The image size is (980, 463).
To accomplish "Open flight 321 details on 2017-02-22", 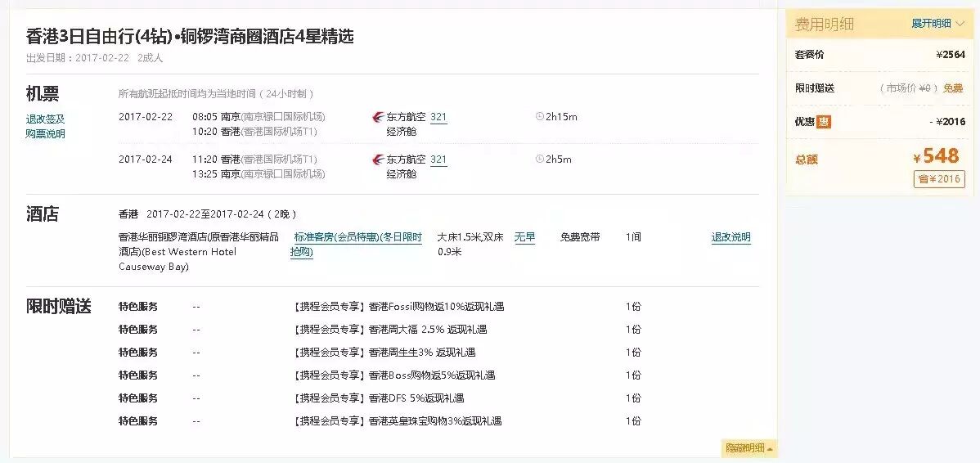I will tap(438, 117).
